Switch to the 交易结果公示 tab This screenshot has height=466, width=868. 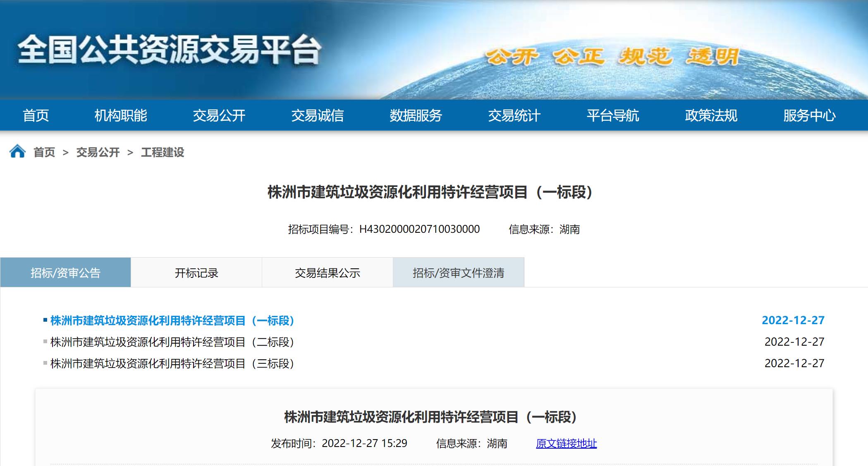[x=328, y=272]
